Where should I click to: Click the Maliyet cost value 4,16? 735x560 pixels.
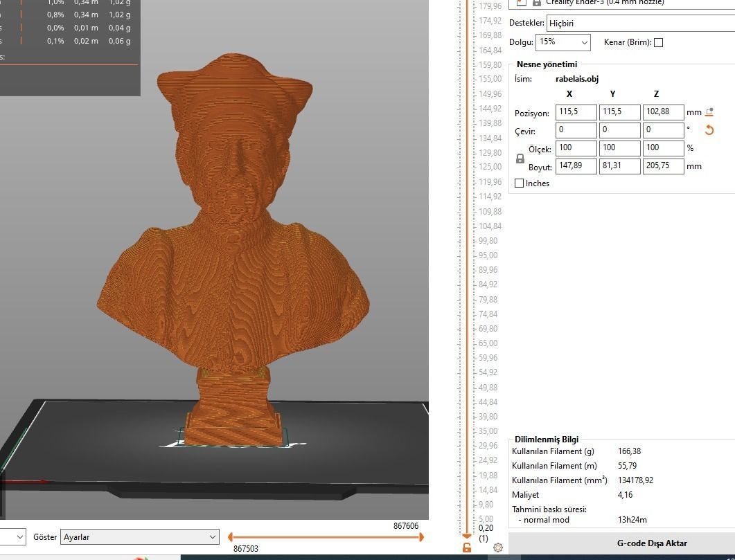625,495
